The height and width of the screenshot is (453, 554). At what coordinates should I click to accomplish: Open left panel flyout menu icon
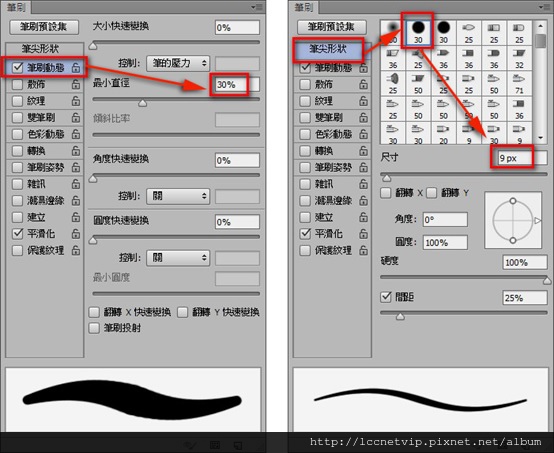pos(258,7)
